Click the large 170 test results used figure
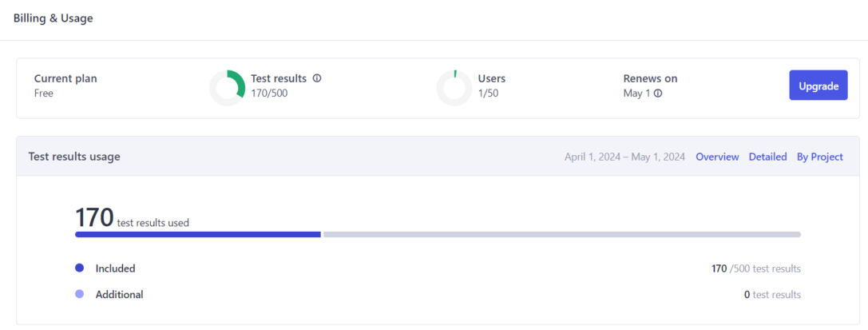 pyautogui.click(x=93, y=217)
